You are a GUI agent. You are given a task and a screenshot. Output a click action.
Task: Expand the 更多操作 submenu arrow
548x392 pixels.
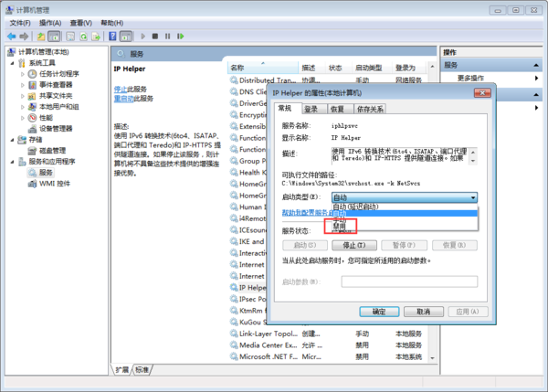536,78
